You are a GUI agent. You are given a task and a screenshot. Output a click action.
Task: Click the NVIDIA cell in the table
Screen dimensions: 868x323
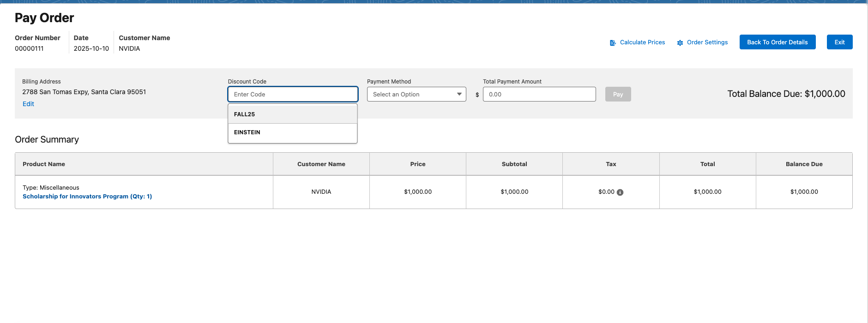click(321, 192)
